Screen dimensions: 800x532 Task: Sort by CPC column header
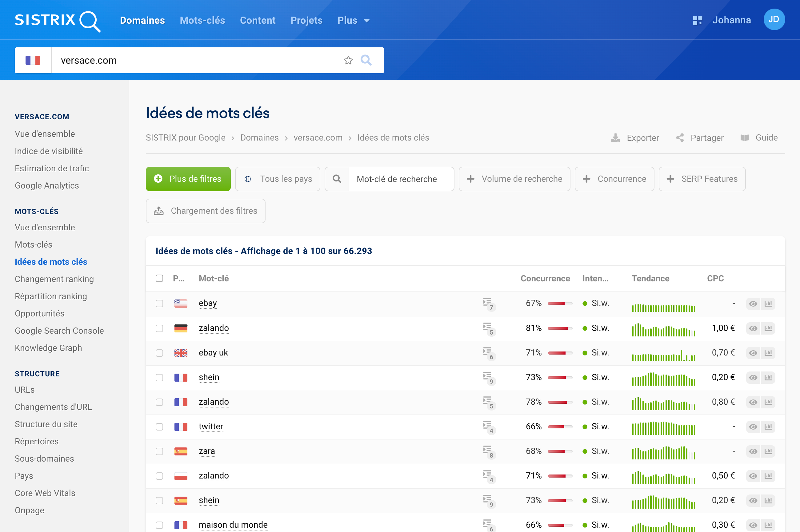click(x=715, y=279)
